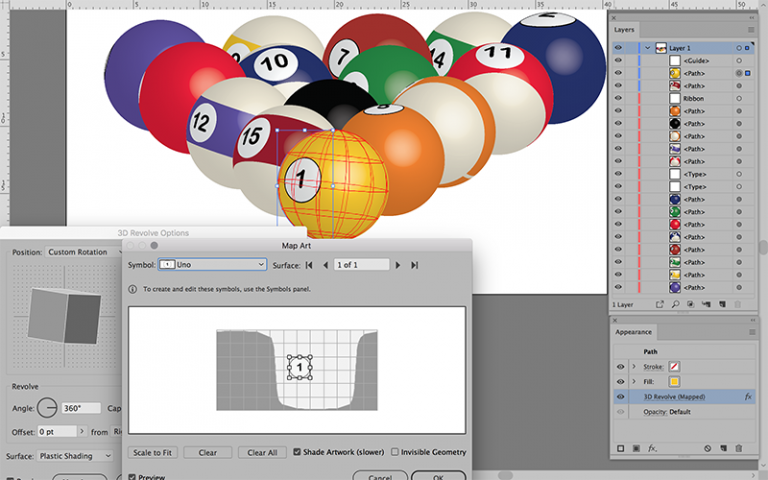Select the Ribbon row in Layers
768x480 pixels.
(684, 98)
